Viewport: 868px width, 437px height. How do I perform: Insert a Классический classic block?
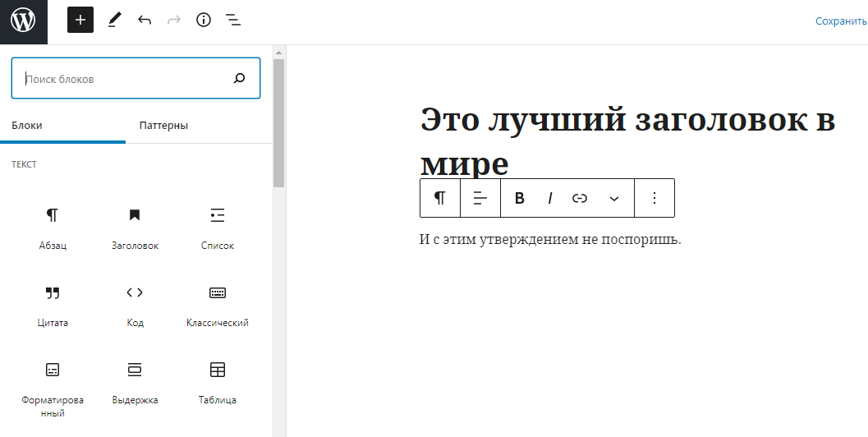218,306
